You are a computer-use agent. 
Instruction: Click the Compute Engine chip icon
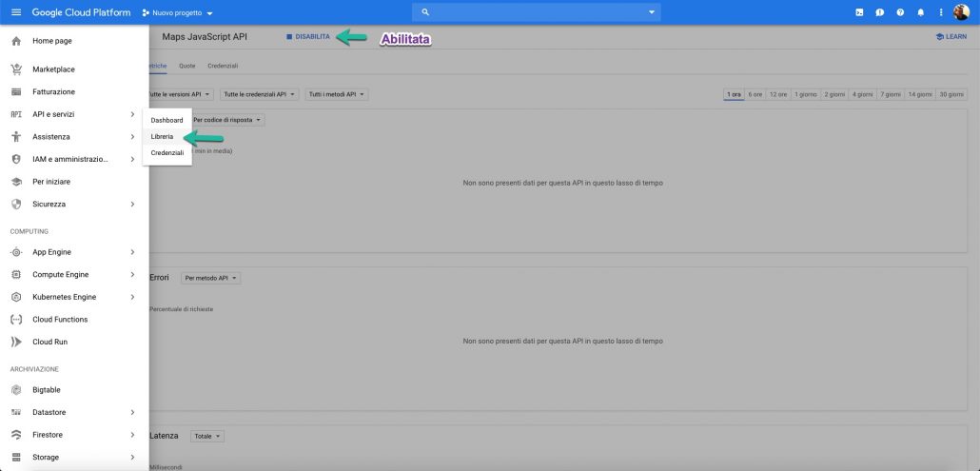16,275
